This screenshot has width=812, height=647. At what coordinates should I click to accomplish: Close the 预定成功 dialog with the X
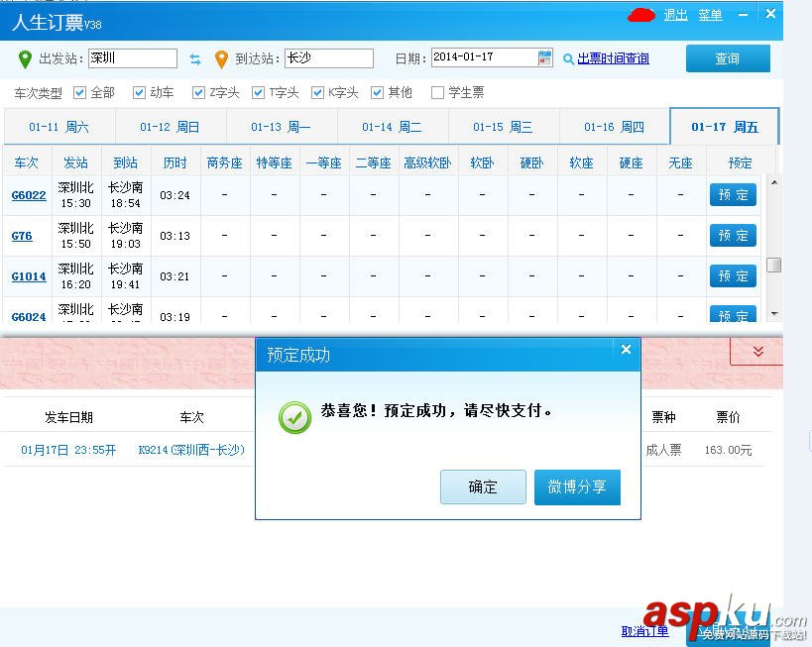(x=626, y=350)
